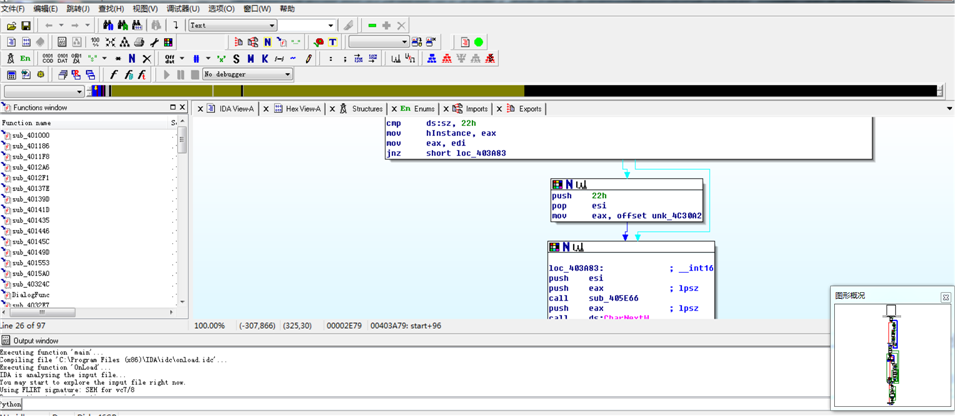Click the debugger play button
The width and height of the screenshot is (955, 416).
coord(167,75)
